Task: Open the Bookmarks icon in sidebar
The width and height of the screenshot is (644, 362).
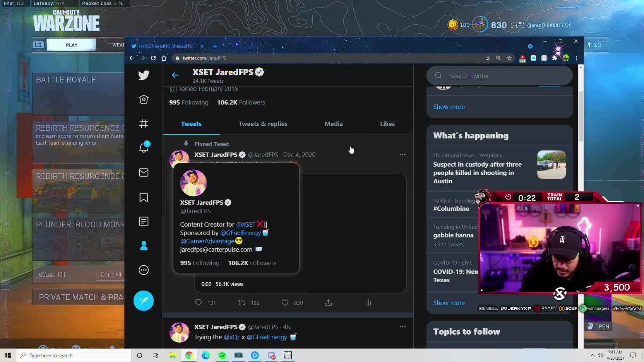Action: coord(144,198)
